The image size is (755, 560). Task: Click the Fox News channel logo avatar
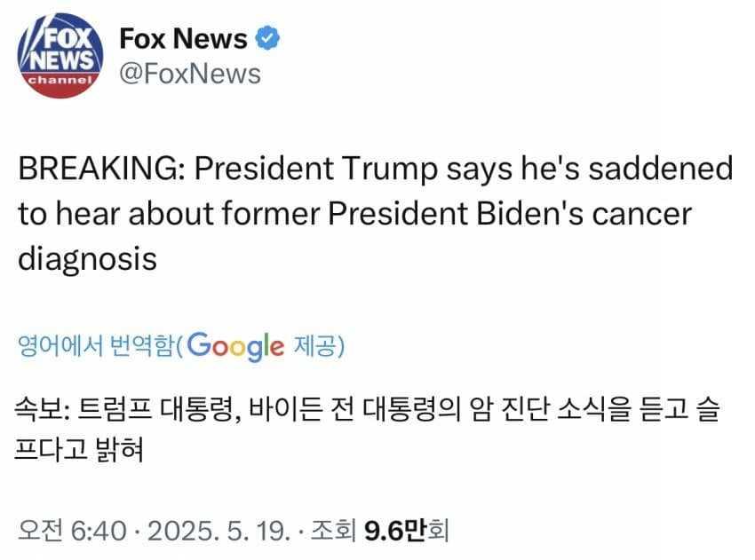coord(58,55)
